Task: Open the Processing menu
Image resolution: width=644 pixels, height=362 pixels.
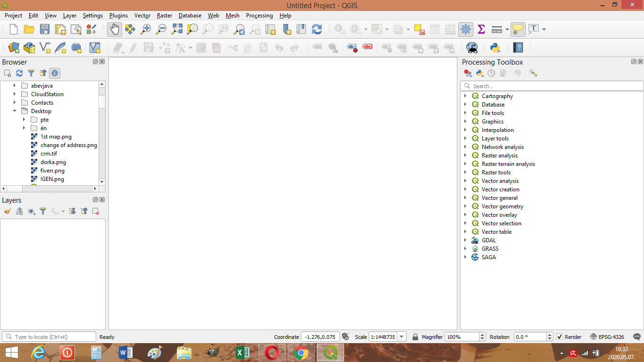Action: click(259, 16)
